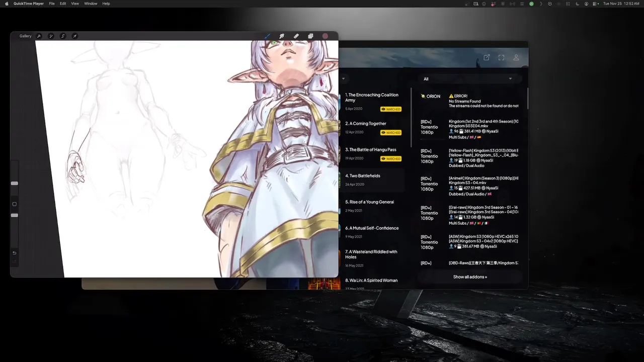Click fullscreen icon in streaming app

(x=501, y=58)
